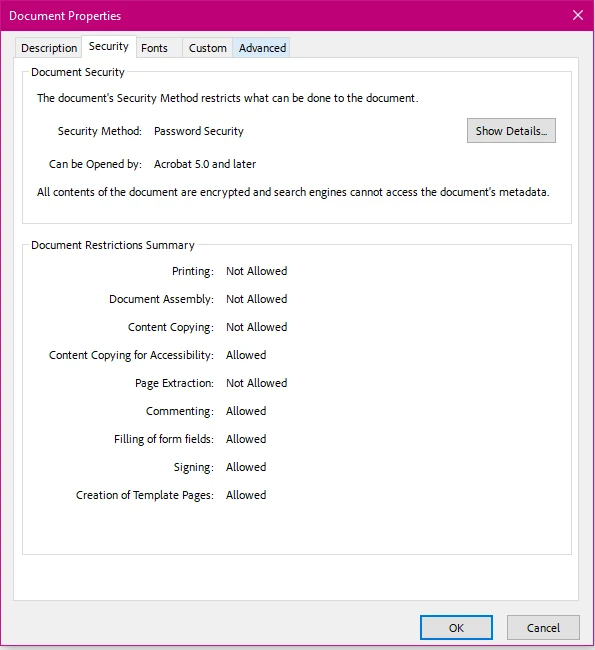Click the 'Filling of form fields:' label
Screen dimensions: 595x650
pos(164,439)
